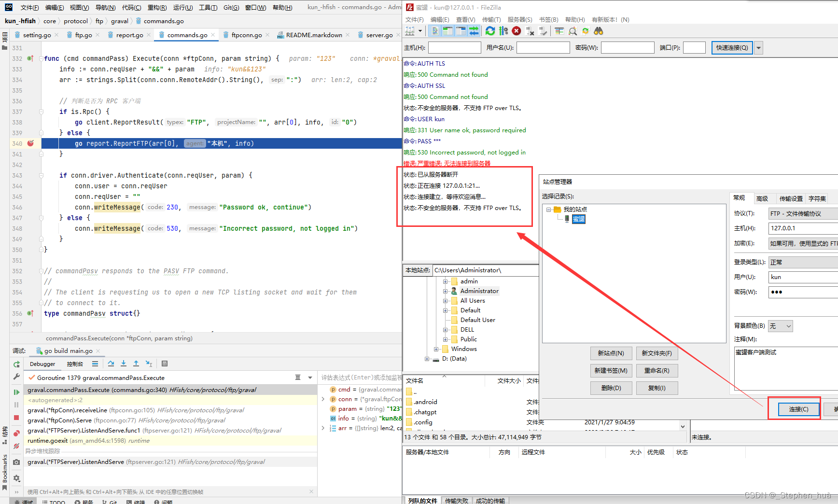
Task: Expand the arr variable in debugger
Action: click(x=323, y=428)
